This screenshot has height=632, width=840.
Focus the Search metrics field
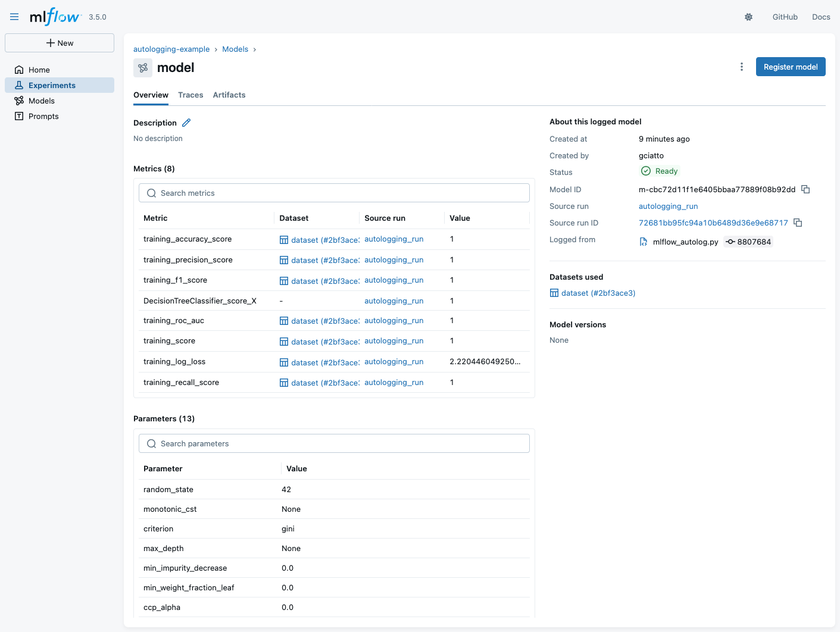pyautogui.click(x=334, y=193)
